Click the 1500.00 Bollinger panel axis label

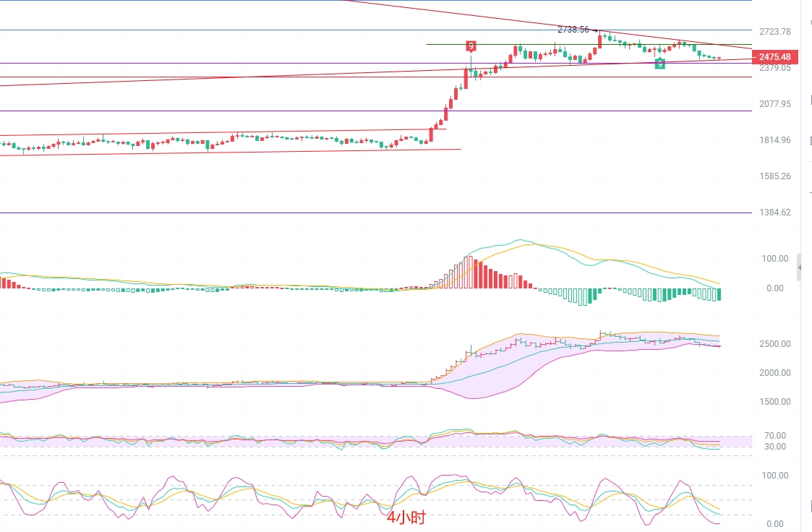[x=774, y=402]
